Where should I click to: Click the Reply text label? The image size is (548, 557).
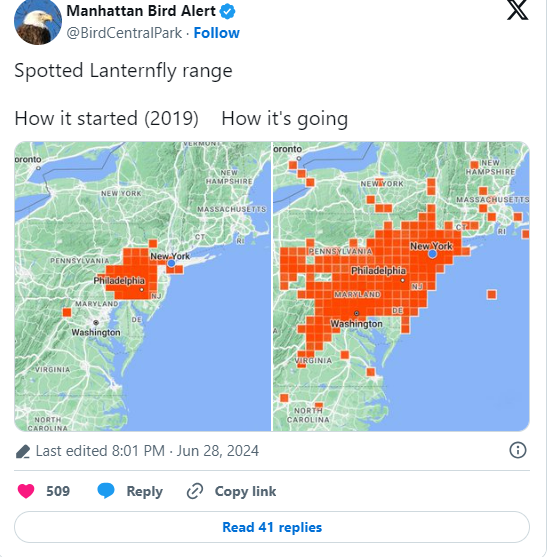[x=145, y=491]
